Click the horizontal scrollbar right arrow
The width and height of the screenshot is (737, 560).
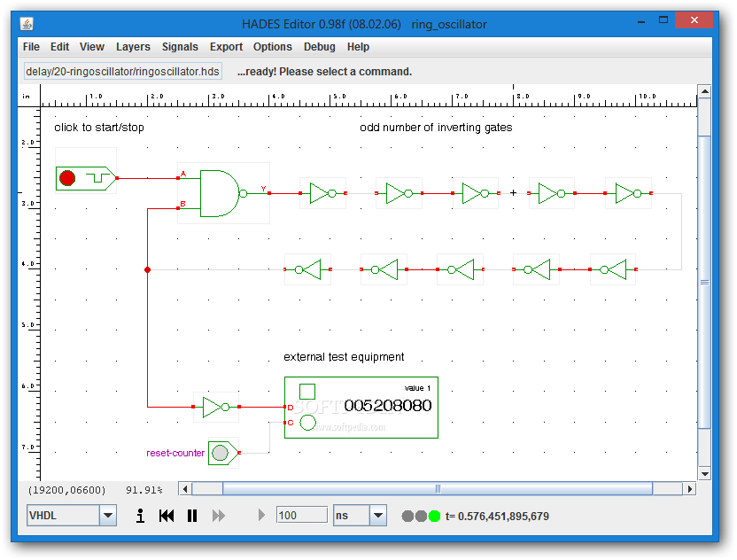point(689,489)
